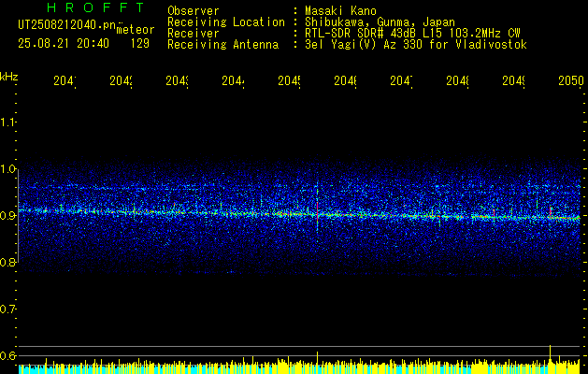This screenshot has width=588, height=374.
Task: Click the date stamp 25.08.21 20:40
Action: (64, 44)
